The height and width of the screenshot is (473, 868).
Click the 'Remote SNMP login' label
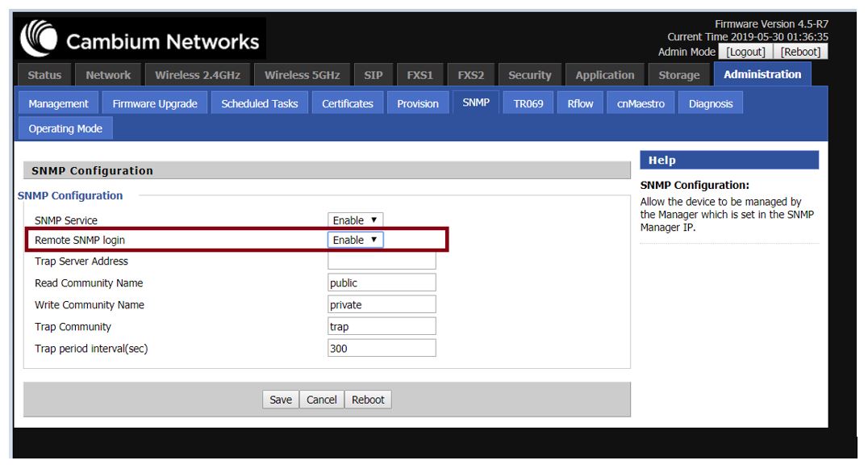80,240
